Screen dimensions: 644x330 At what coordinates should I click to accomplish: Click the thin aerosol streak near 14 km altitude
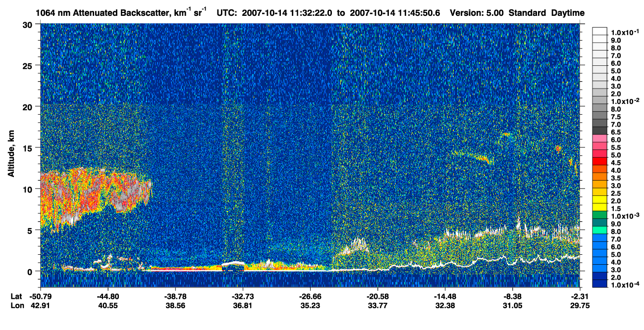click(x=474, y=157)
